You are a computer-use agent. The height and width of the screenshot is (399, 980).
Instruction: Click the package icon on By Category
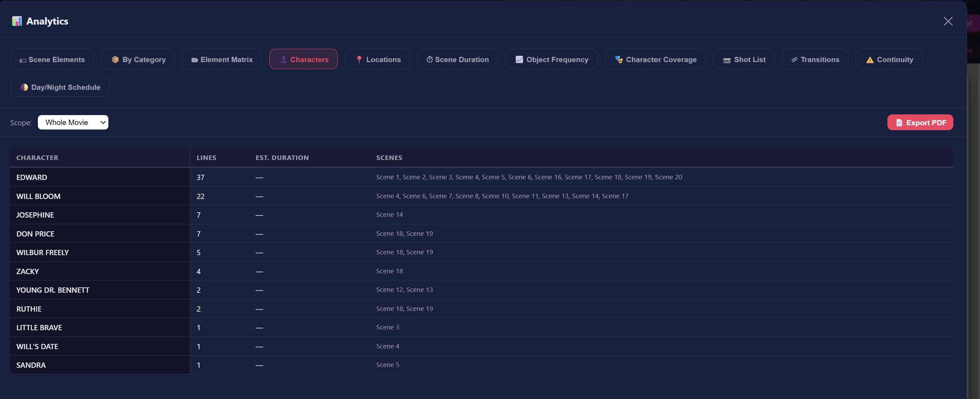point(115,59)
